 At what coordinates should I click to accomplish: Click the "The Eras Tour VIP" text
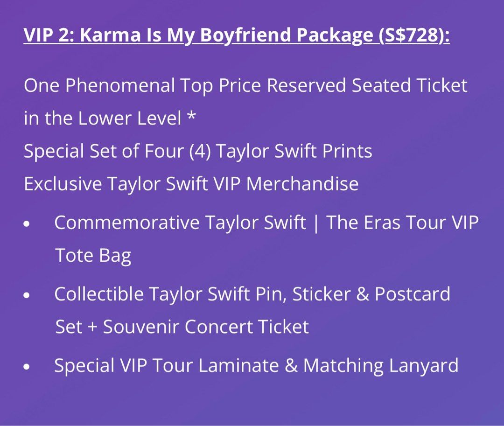click(402, 223)
